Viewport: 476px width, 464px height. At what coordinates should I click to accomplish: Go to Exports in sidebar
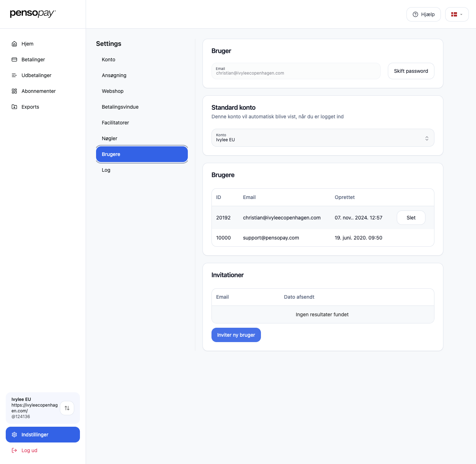click(43, 107)
